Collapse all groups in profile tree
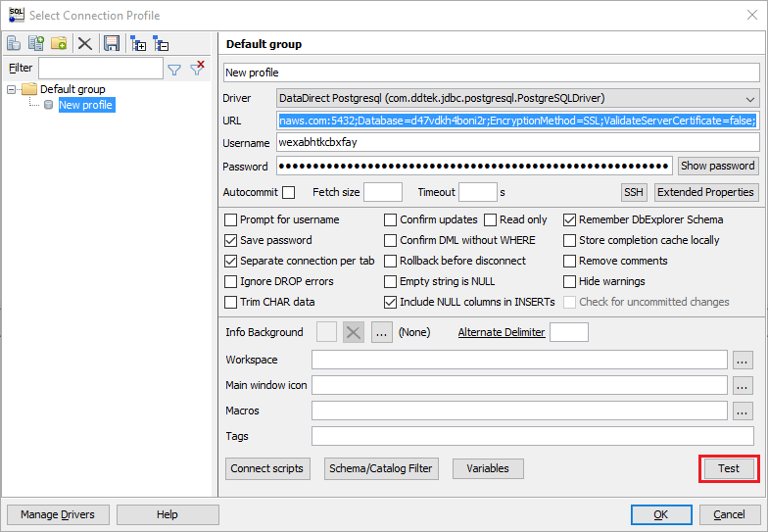 click(x=162, y=43)
